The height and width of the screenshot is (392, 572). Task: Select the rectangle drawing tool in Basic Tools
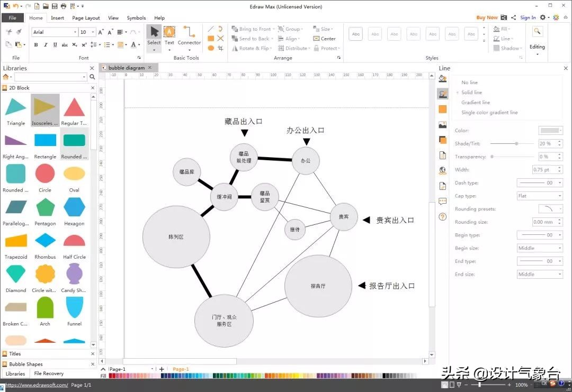coord(211,38)
